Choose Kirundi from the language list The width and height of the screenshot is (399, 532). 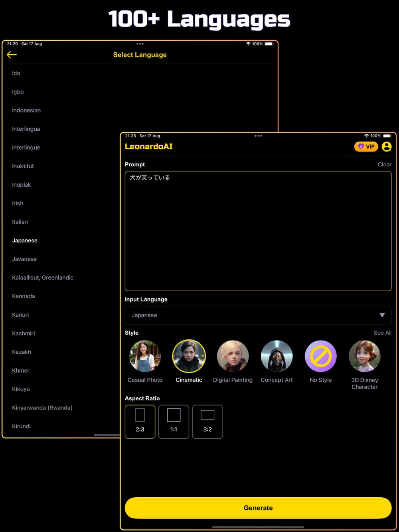tap(21, 426)
